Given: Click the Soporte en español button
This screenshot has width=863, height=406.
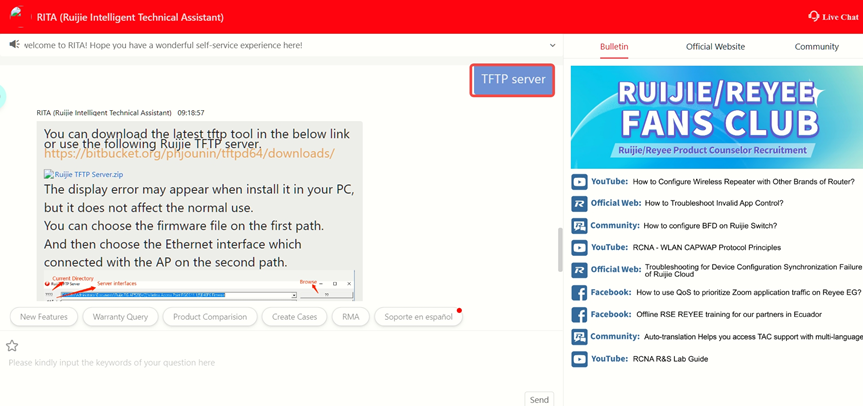Looking at the screenshot, I should (x=418, y=317).
